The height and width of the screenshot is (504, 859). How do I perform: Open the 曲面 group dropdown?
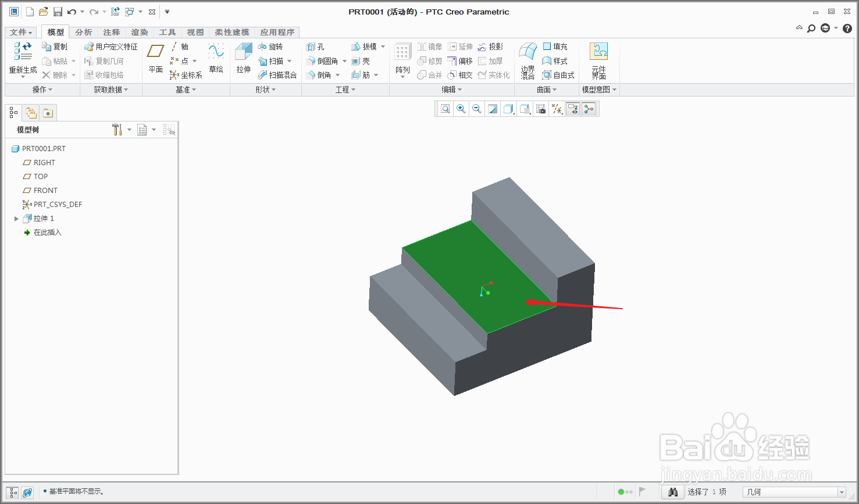(547, 90)
